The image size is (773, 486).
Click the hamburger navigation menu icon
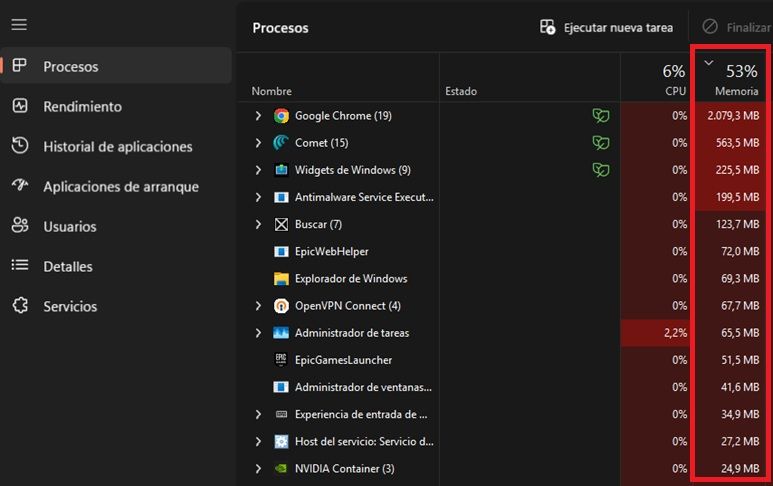point(19,24)
